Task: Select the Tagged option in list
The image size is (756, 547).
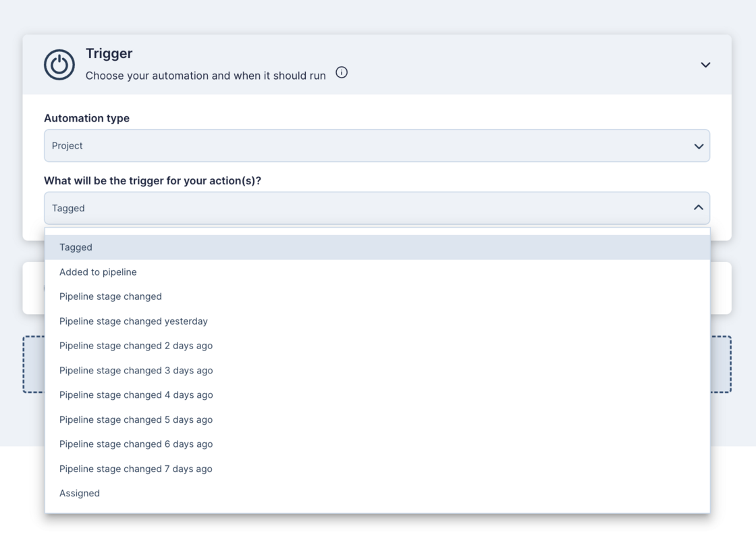Action: coord(76,247)
